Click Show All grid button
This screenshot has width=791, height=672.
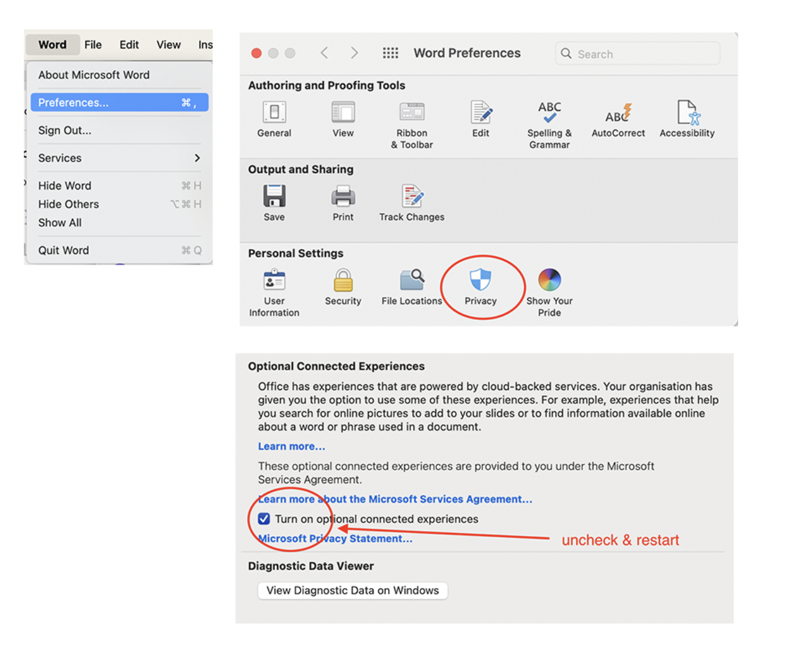point(390,53)
